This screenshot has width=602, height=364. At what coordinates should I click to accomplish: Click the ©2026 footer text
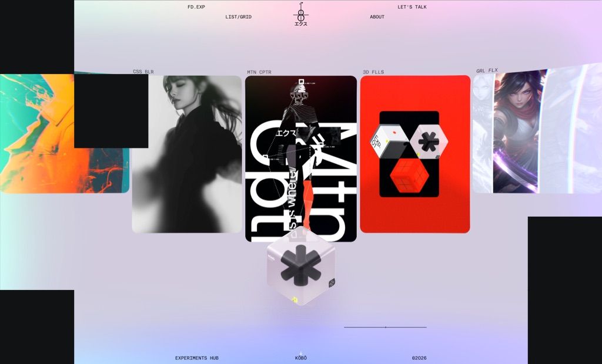(419, 358)
